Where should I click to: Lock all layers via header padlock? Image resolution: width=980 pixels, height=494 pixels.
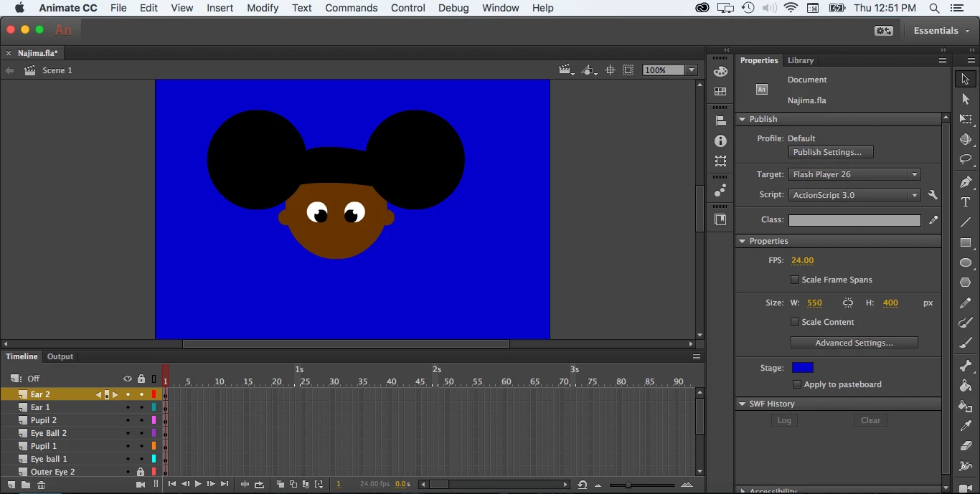(x=141, y=379)
